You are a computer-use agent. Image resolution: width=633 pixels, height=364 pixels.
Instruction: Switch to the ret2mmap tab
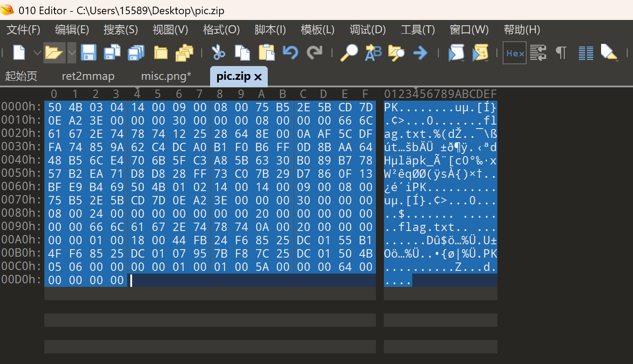pyautogui.click(x=88, y=76)
